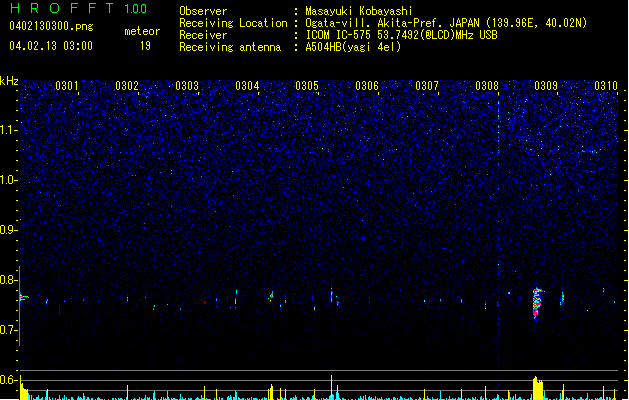
Task: Click the 0306 time marker
Action: click(367, 85)
